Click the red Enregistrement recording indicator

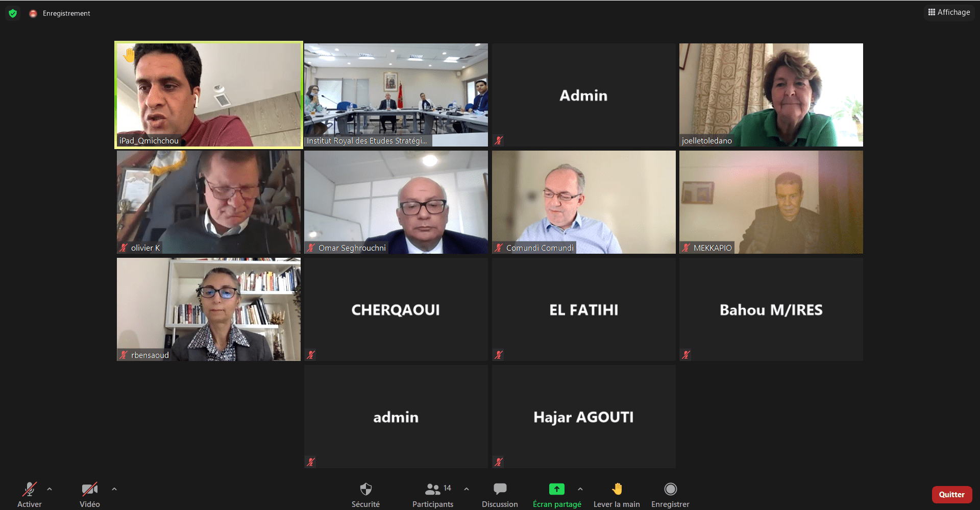click(x=33, y=13)
